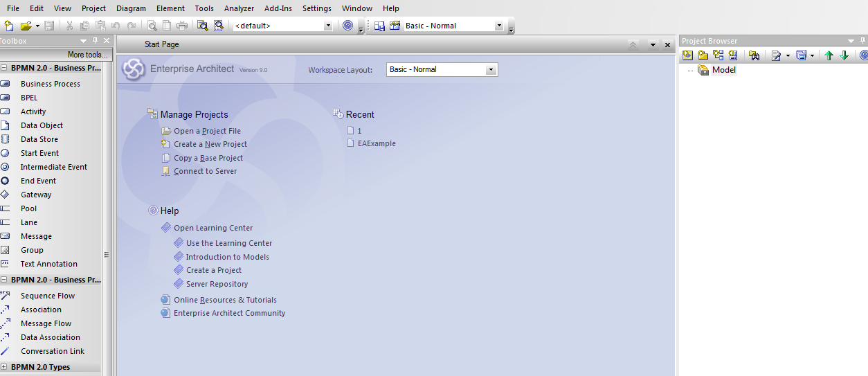
Task: Collapse the second BPMN 2.0 - Business Pr... section
Action: pos(4,280)
